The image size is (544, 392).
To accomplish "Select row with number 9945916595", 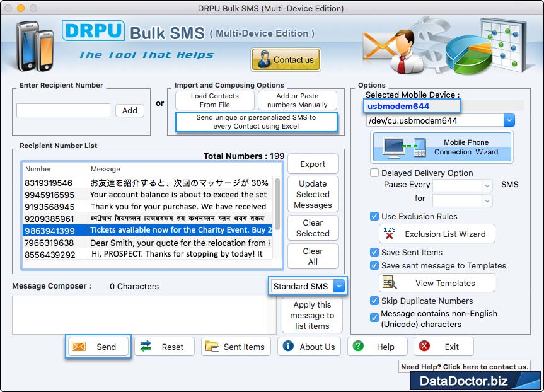I will coord(148,195).
